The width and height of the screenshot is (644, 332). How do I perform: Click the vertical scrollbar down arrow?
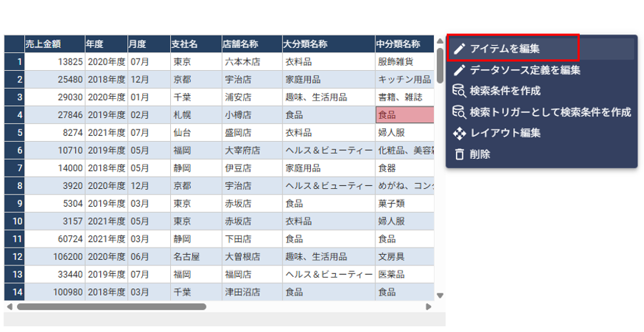pos(440,295)
